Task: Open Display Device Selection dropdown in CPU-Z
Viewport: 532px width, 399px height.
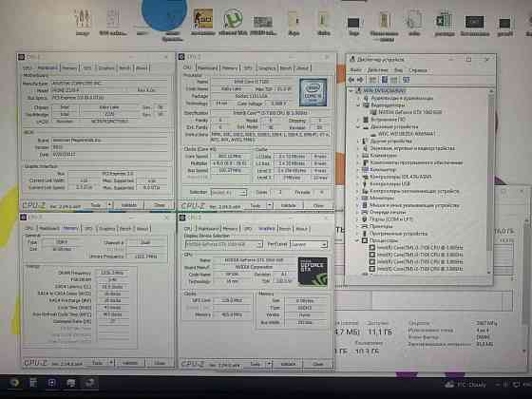Action: [223, 244]
